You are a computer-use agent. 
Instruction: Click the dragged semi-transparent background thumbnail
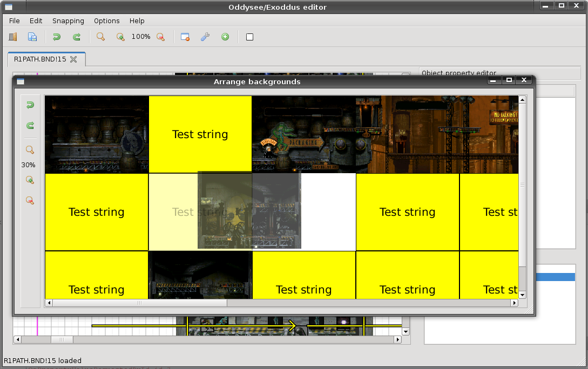249,210
